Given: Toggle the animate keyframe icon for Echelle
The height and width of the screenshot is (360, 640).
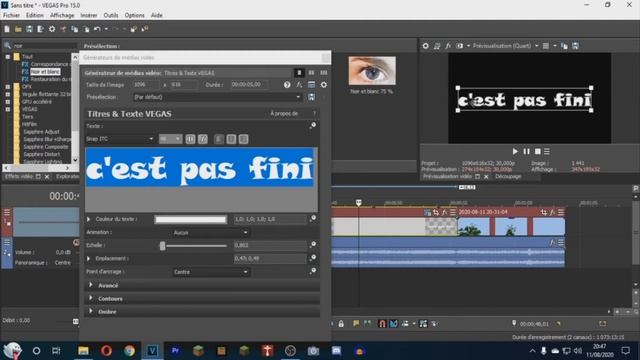Looking at the screenshot, I should pyautogui.click(x=313, y=244).
